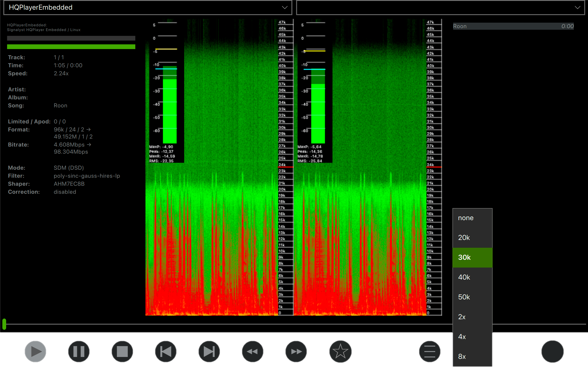Pause playback with the pause button

pos(79,352)
